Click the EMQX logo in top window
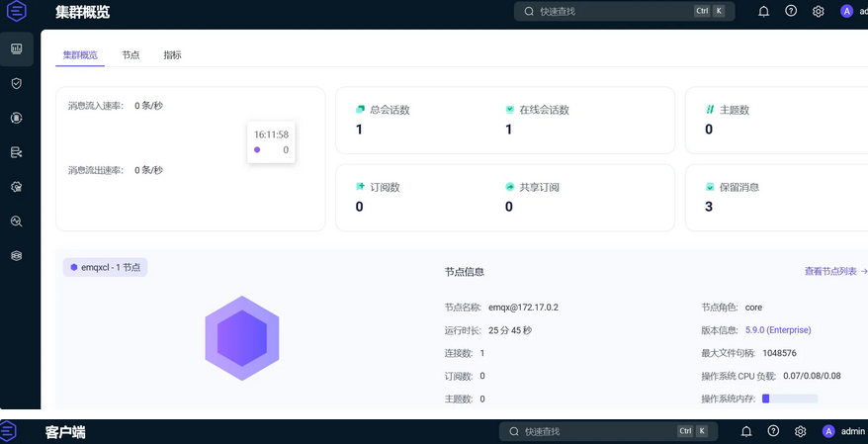Viewport: 868px width, 444px height. coord(17,11)
